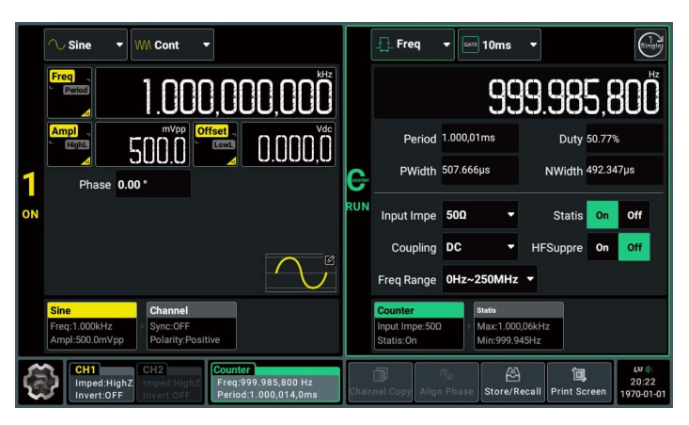Image resolution: width=689 pixels, height=425 pixels.
Task: Click the Period value 1.000,01ms
Action: pos(480,138)
